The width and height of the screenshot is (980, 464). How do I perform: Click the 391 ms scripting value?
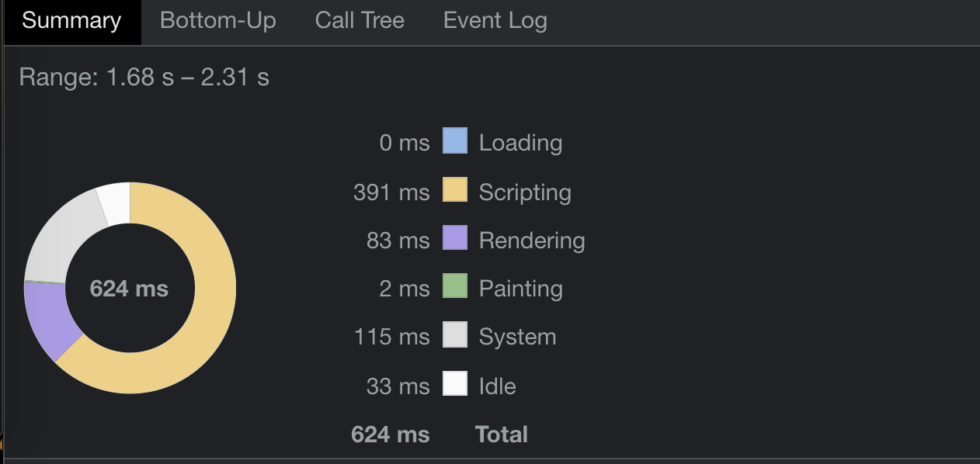click(391, 192)
